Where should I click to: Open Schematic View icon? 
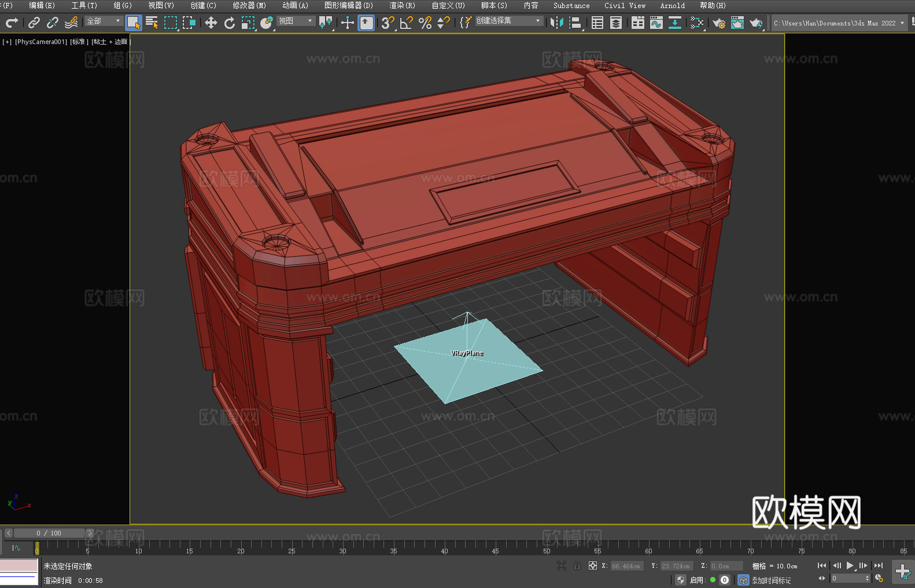point(697,23)
